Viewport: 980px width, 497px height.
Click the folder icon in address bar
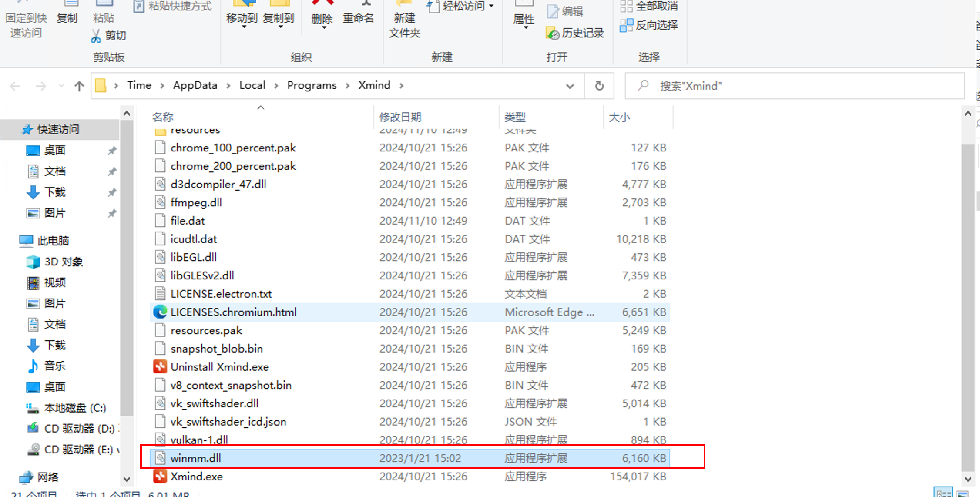(x=101, y=85)
